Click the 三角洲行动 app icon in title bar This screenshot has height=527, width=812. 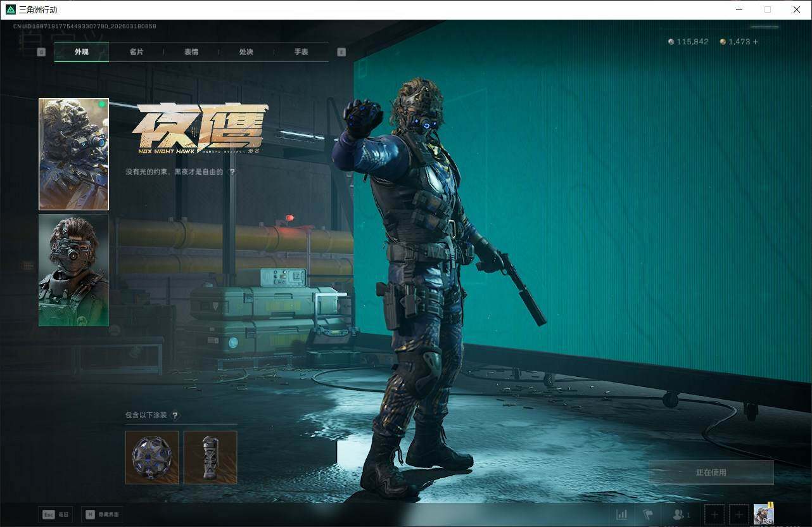coord(10,10)
